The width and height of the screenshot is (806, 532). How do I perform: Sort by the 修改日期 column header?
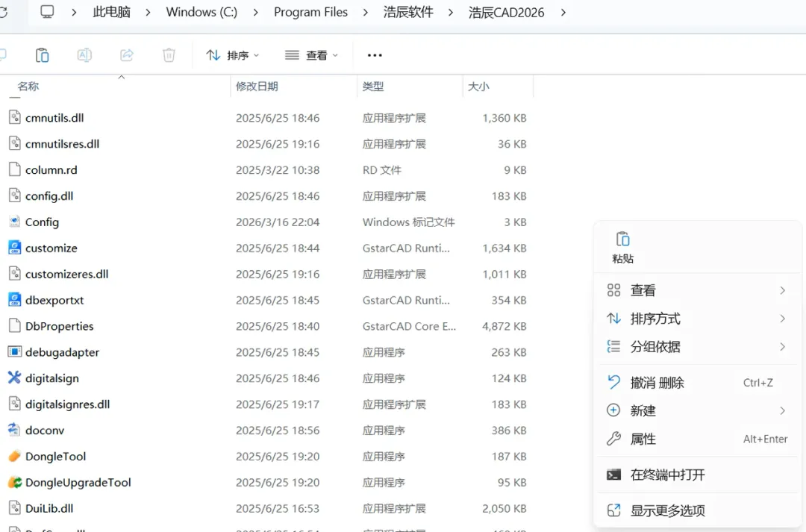[x=257, y=87]
